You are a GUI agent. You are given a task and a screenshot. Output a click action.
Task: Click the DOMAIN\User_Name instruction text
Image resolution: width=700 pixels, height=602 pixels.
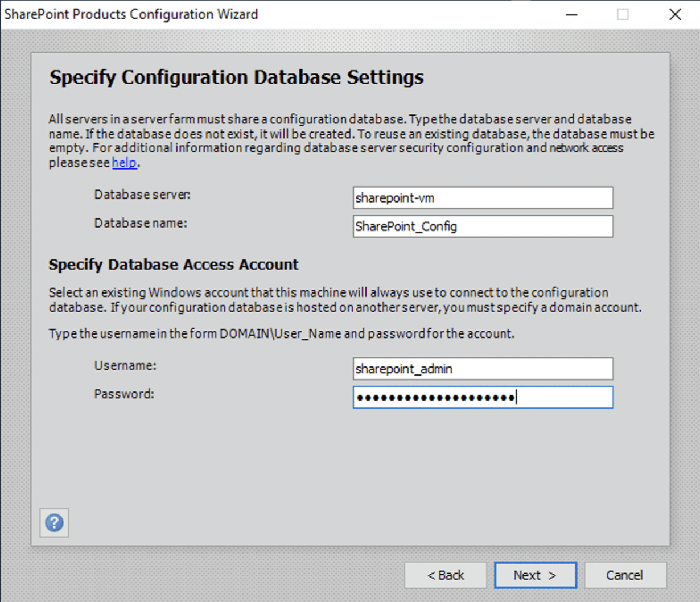[281, 333]
